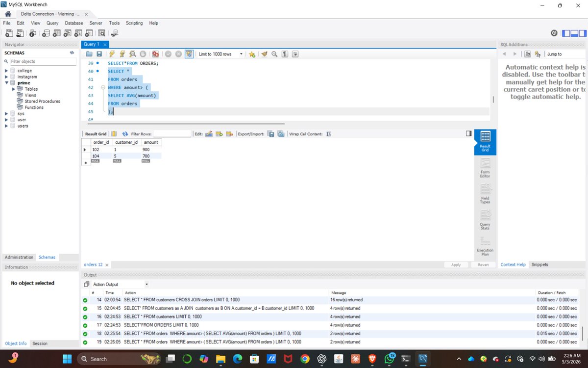Open the Query Stats view
This screenshot has height=368, width=588.
pyautogui.click(x=485, y=219)
